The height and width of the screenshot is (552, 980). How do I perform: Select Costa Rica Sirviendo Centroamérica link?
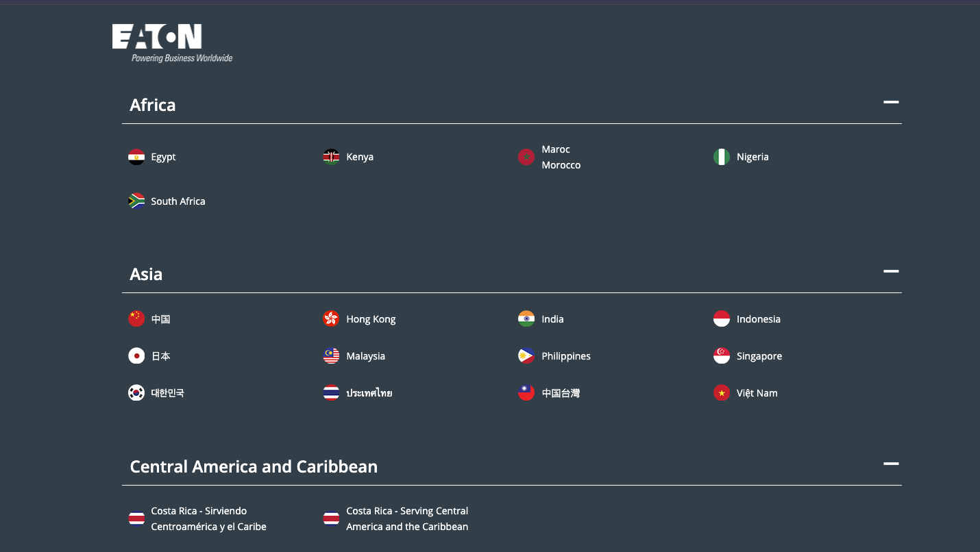click(208, 519)
